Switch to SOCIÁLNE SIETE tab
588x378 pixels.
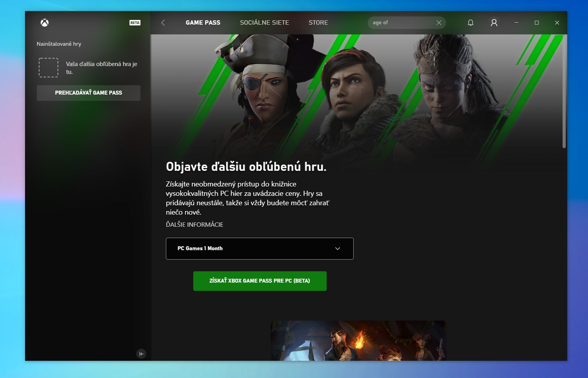click(x=264, y=23)
